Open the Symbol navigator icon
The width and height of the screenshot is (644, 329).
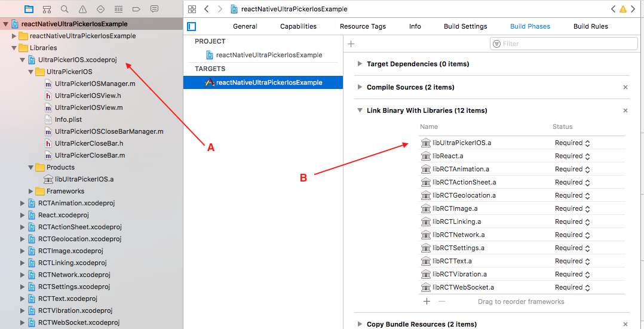click(x=47, y=8)
